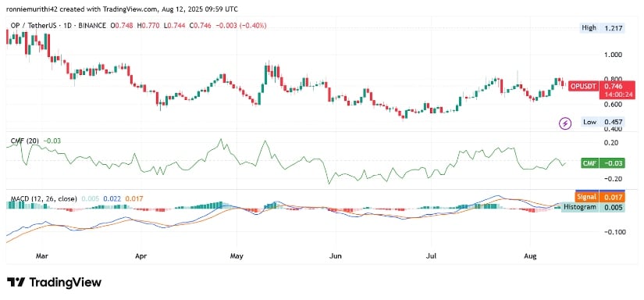Screen dimensions: 644x300
Task: Click the MACD value 0.022 in blue
Action: (112, 198)
